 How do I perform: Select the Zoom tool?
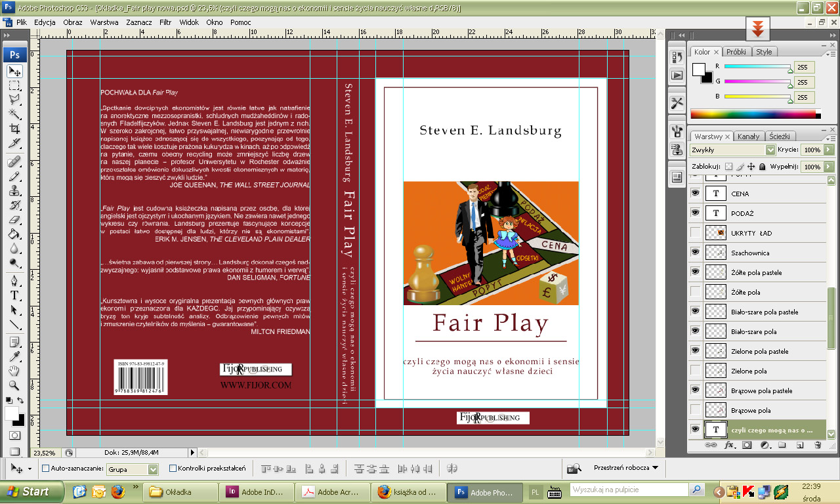[x=14, y=386]
